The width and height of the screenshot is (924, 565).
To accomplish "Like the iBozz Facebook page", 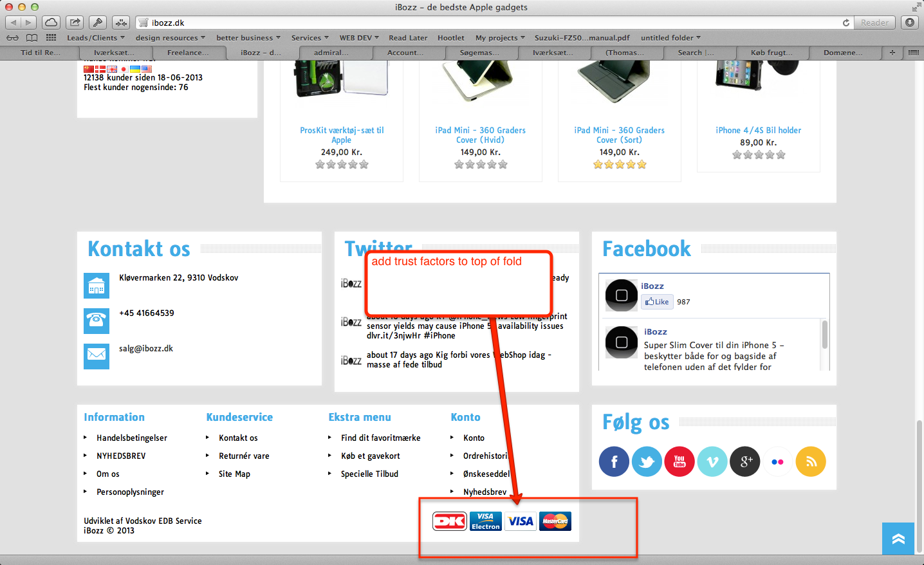I will tap(657, 302).
